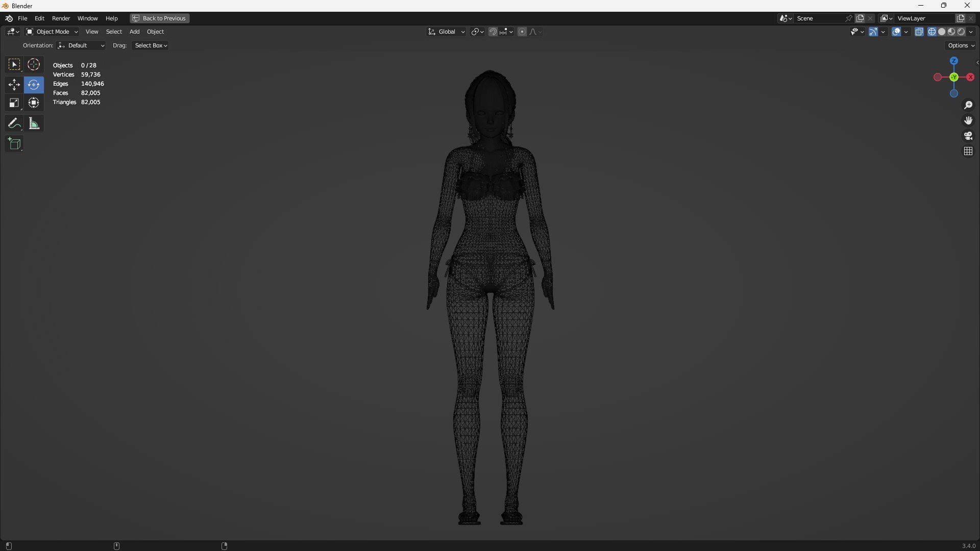980x551 pixels.
Task: Toggle camera view in viewport
Action: 968,136
